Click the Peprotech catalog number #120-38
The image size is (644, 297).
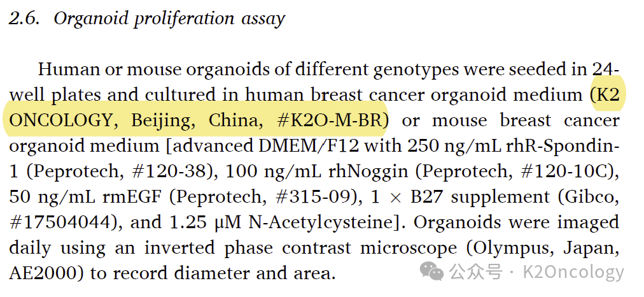tap(172, 171)
